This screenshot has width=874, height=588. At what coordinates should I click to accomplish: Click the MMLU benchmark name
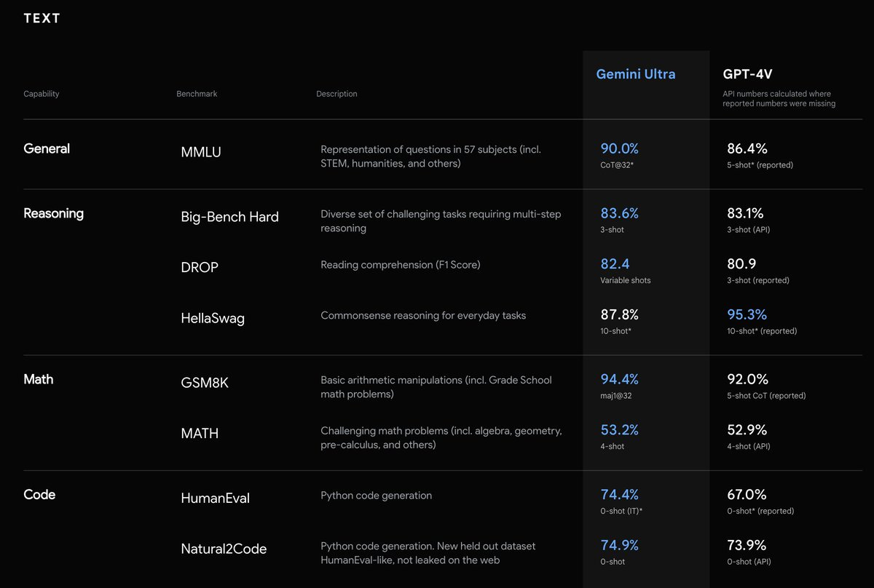tap(201, 152)
